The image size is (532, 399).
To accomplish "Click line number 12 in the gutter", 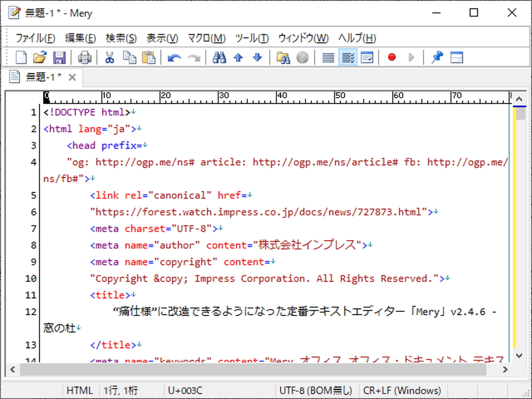I will 31,312.
